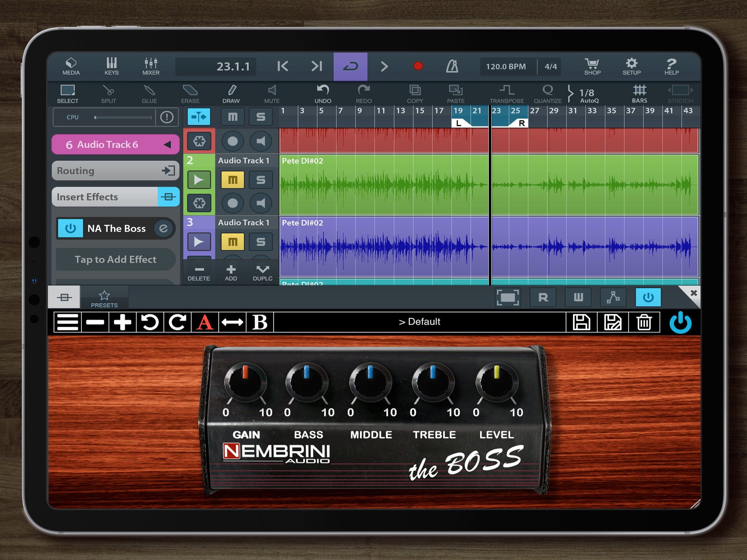This screenshot has height=560, width=747.
Task: Click the Duplc duplicate track button
Action: 263,273
